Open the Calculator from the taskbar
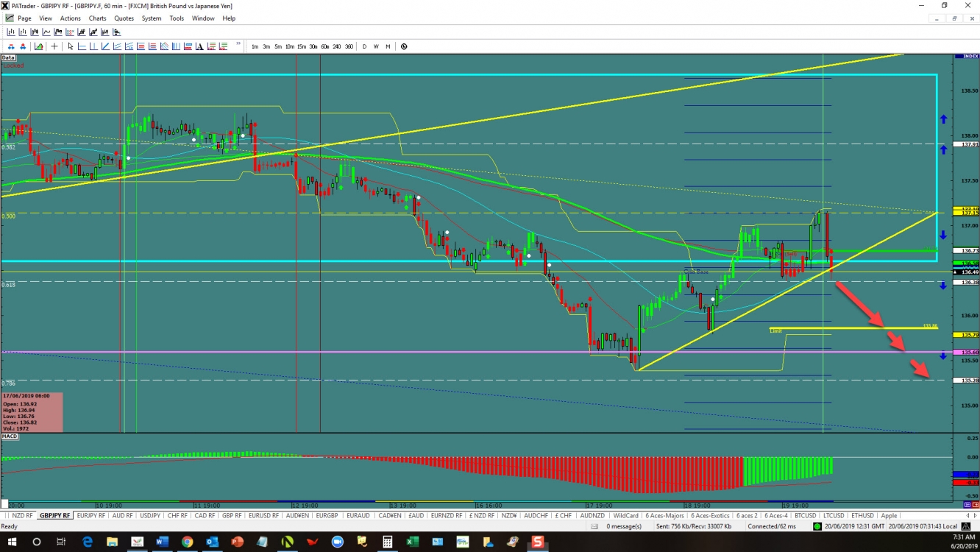This screenshot has height=552, width=980. click(x=387, y=542)
